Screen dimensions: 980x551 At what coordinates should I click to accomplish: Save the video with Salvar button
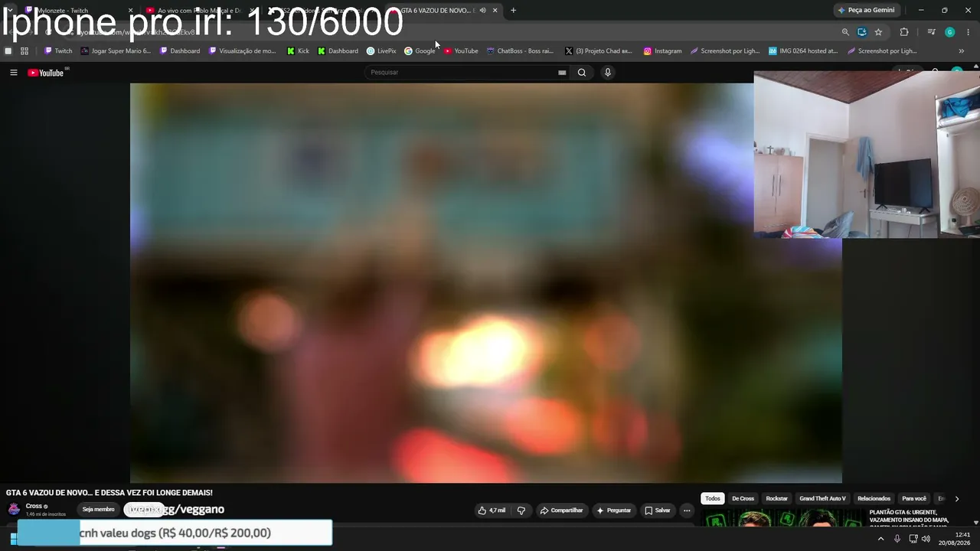tap(658, 510)
